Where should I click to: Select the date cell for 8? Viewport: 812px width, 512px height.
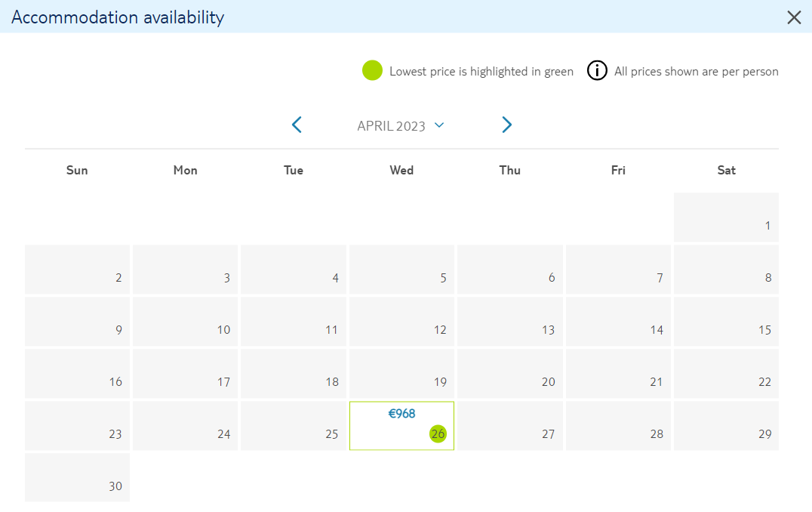pos(726,270)
